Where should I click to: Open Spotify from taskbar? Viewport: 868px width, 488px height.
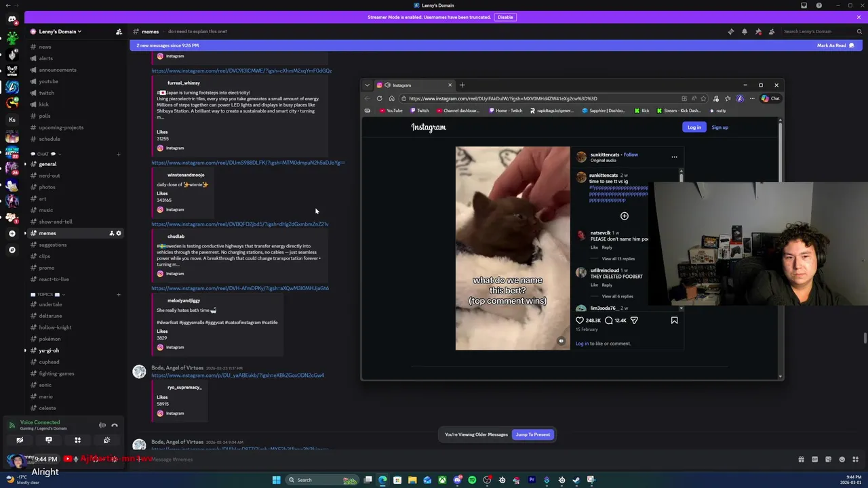click(x=472, y=480)
